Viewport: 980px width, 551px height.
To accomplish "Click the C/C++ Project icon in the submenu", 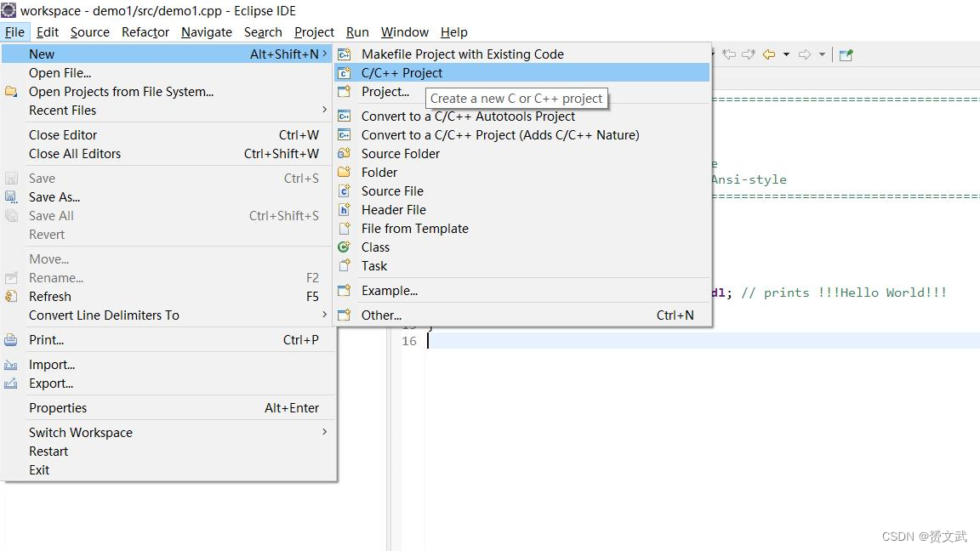I will click(x=345, y=73).
